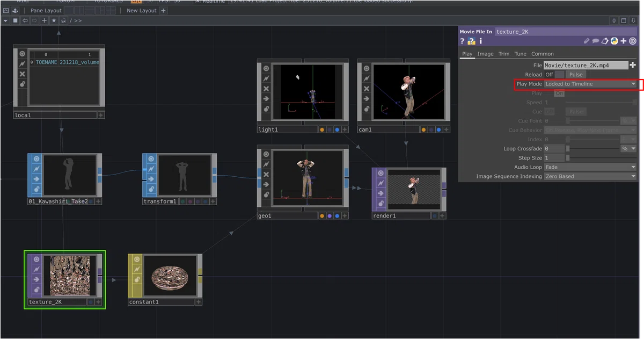This screenshot has height=339, width=644.
Task: Click the Reload Pulse button
Action: [x=576, y=75]
